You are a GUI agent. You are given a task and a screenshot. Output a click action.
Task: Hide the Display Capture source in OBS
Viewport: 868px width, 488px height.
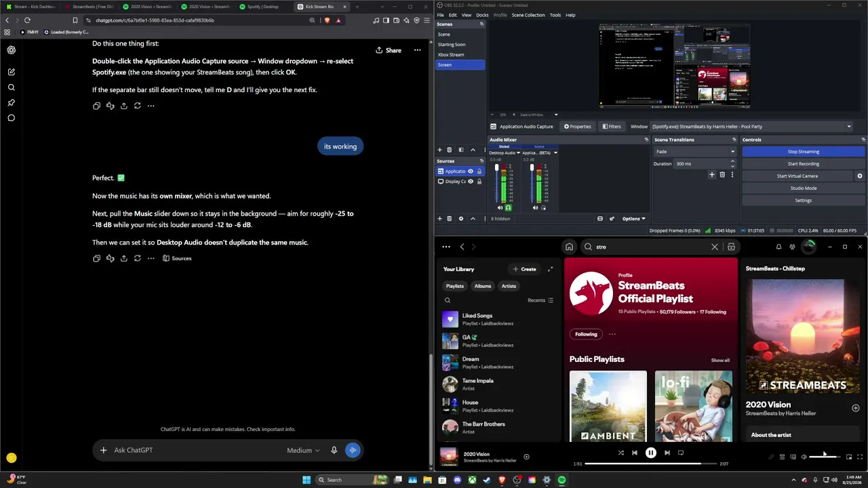(x=470, y=182)
